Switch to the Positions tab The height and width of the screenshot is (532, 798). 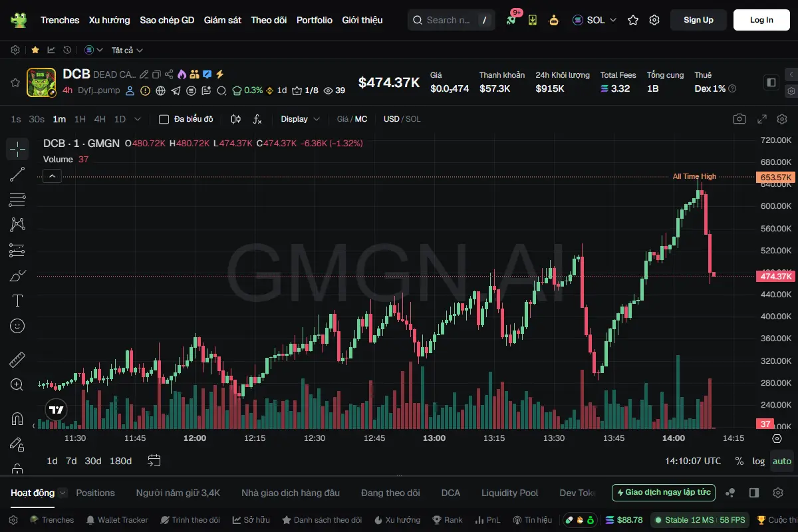click(95, 493)
